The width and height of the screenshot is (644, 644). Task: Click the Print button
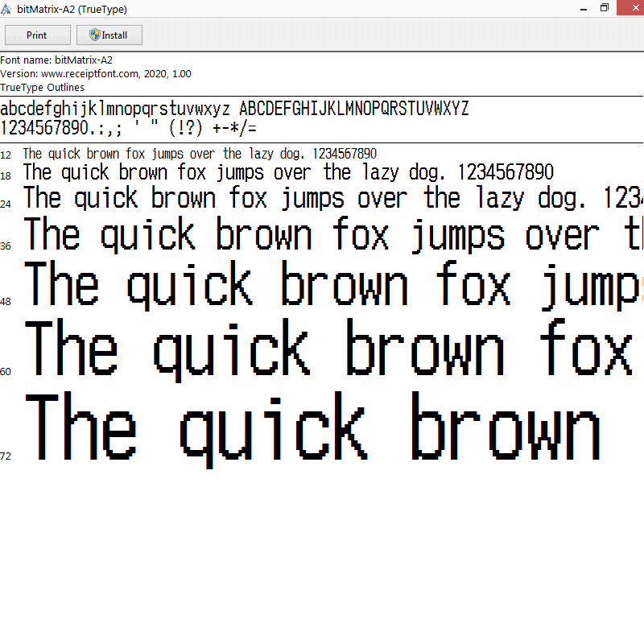(37, 35)
